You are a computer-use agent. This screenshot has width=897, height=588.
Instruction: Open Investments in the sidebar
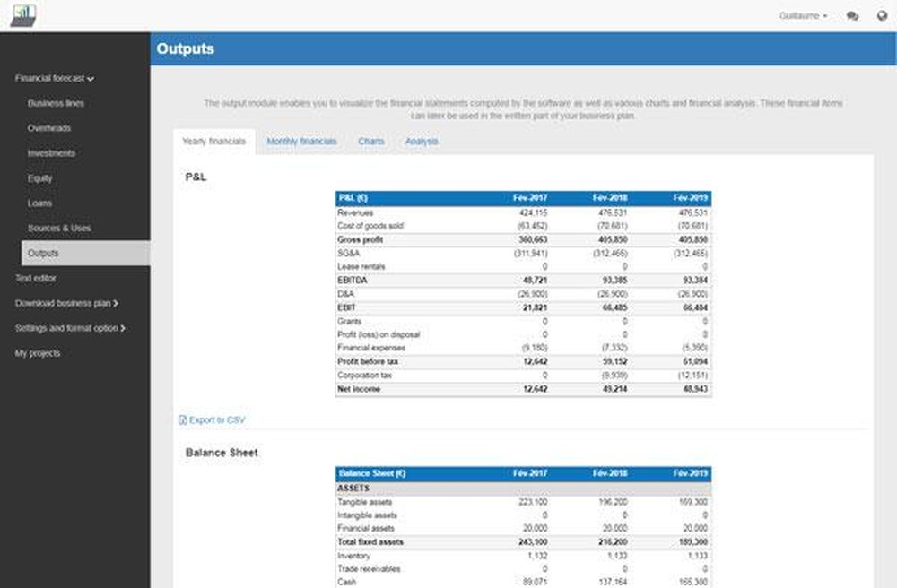[51, 153]
